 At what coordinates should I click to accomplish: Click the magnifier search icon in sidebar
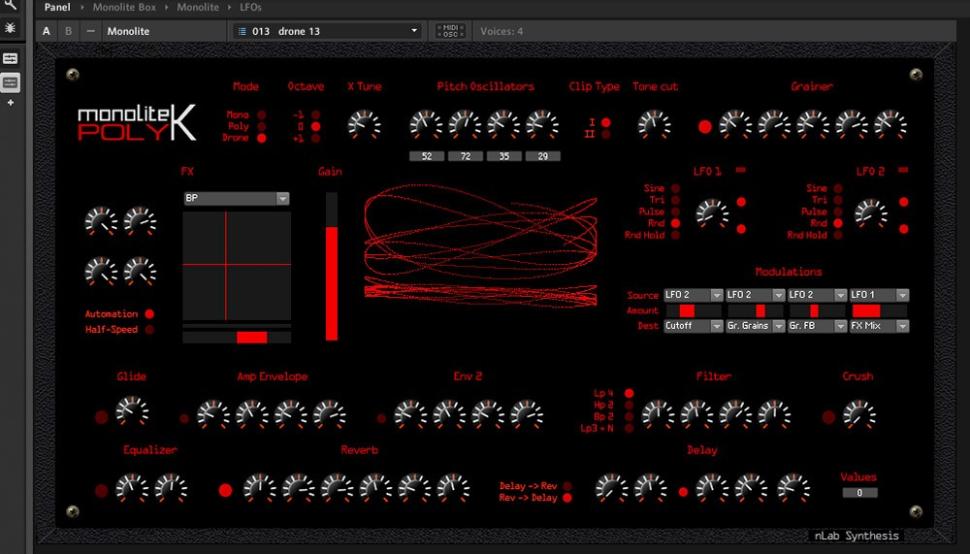[x=10, y=5]
